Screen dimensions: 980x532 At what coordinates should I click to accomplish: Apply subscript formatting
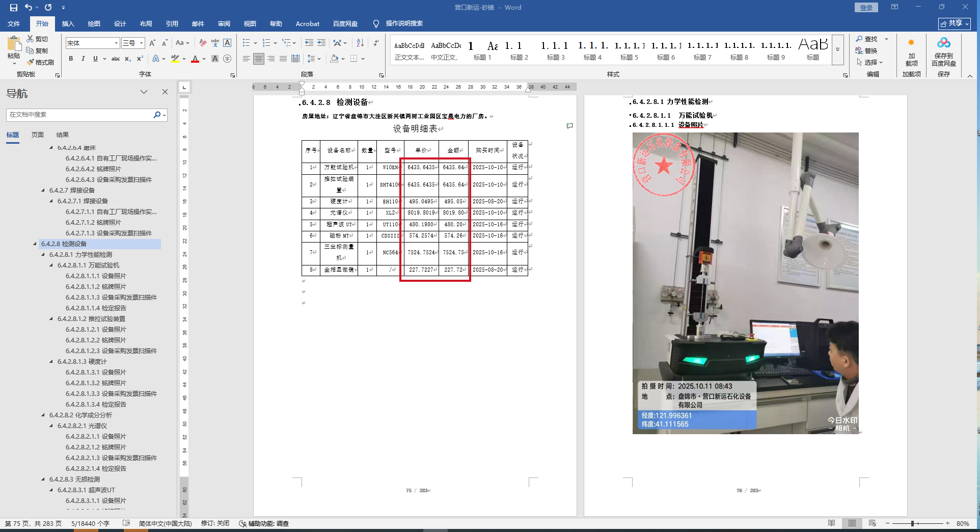(x=128, y=59)
